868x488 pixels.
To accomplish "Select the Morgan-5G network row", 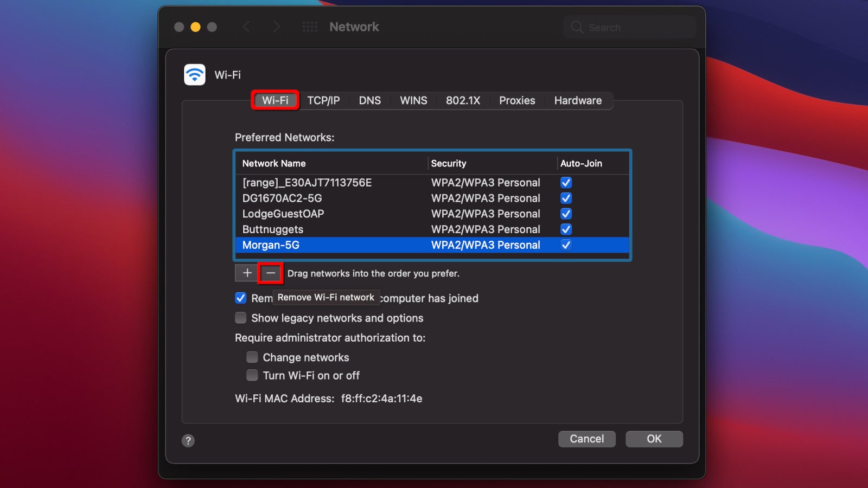I will 432,245.
